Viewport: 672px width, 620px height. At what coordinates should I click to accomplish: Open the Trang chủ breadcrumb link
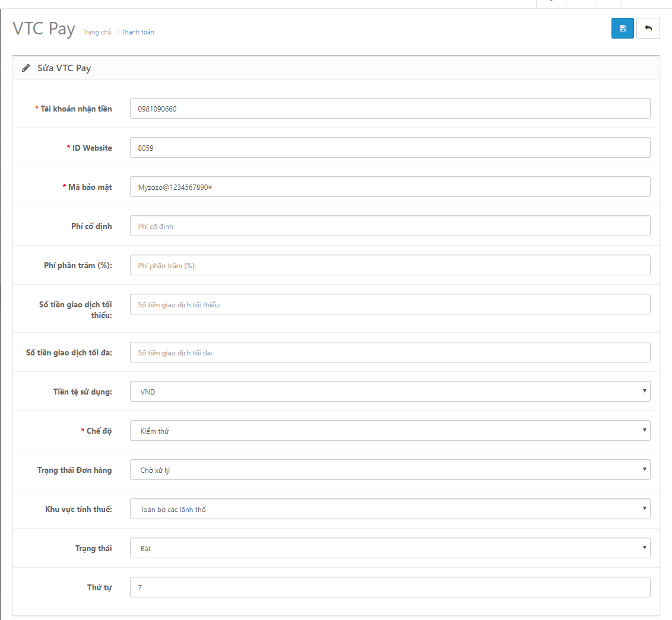(97, 32)
